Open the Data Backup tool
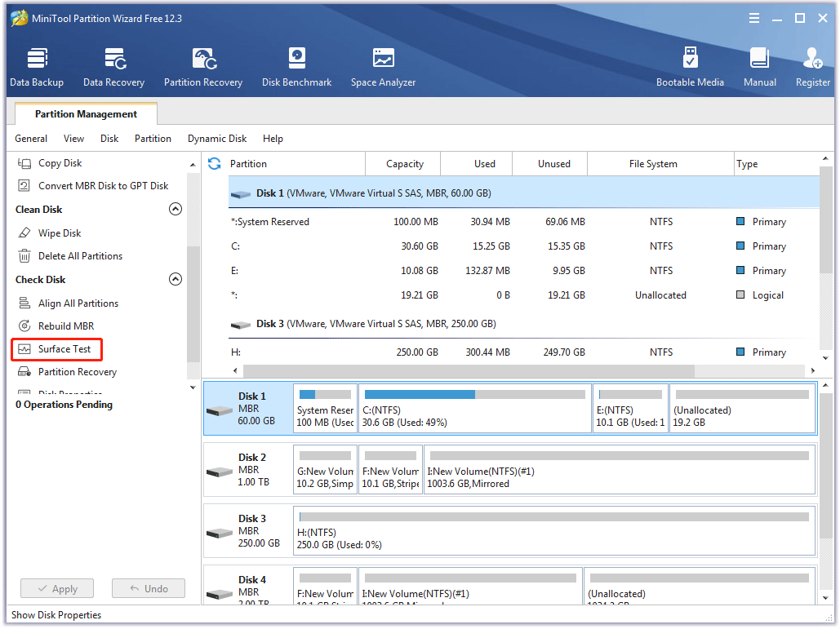840x629 pixels. pyautogui.click(x=37, y=68)
